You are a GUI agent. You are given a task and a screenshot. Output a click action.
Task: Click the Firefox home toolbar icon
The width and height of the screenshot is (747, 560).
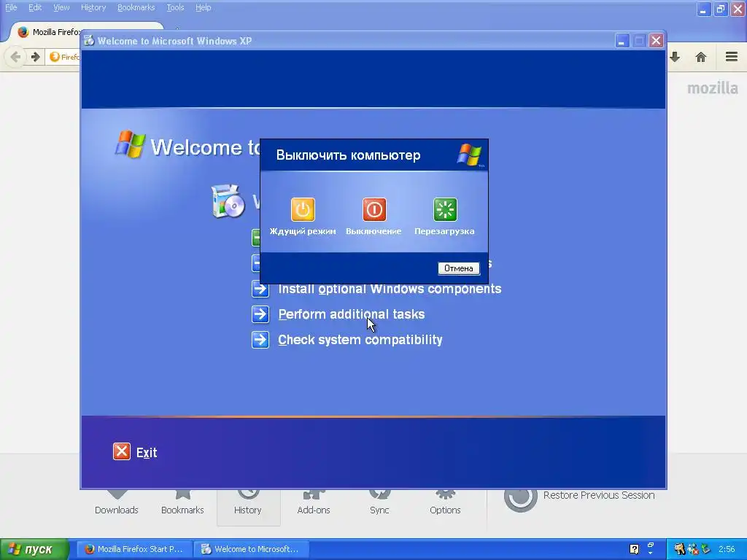click(701, 57)
